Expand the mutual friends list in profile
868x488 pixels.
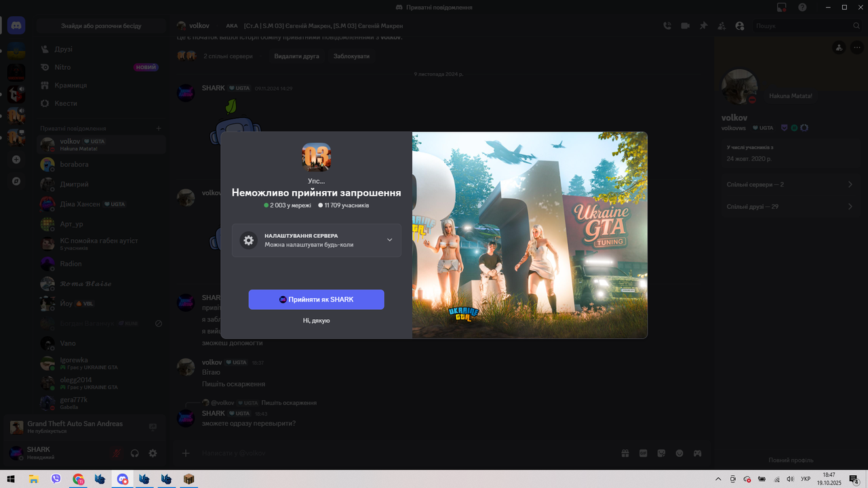(790, 207)
